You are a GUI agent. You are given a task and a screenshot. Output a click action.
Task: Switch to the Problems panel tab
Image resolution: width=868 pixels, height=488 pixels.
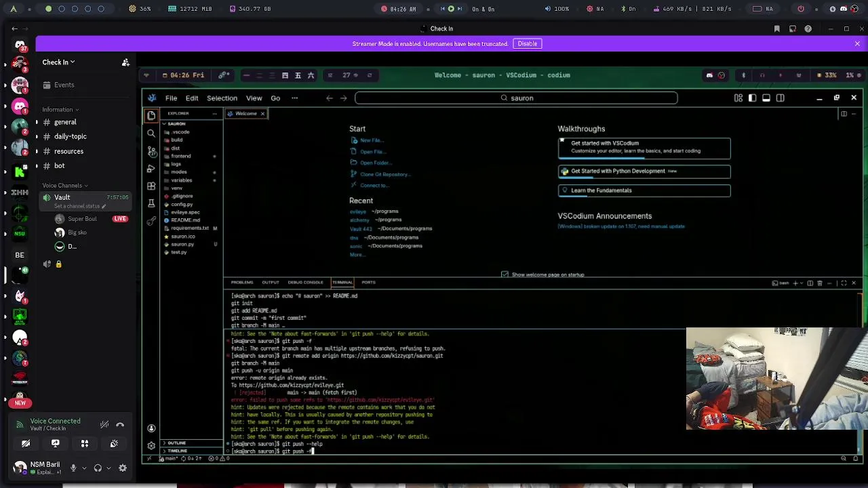coord(242,283)
